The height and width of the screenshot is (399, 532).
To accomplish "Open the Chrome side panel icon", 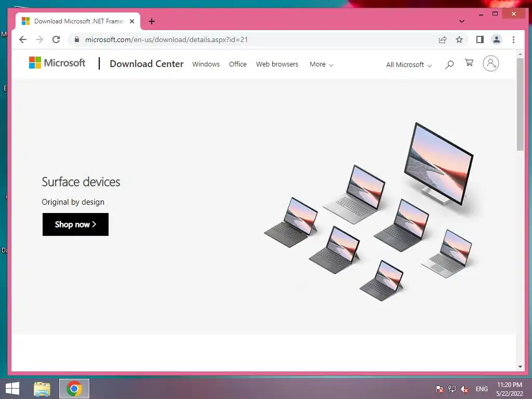I will pyautogui.click(x=480, y=39).
